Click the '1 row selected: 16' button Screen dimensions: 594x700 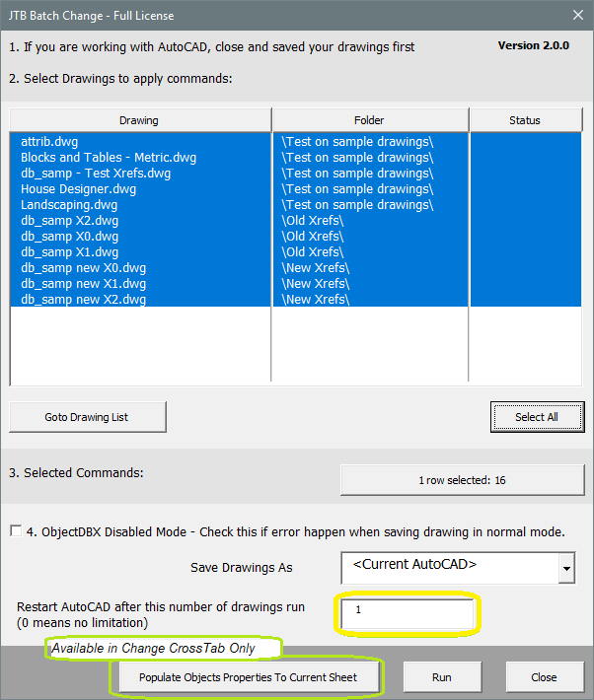pos(462,480)
